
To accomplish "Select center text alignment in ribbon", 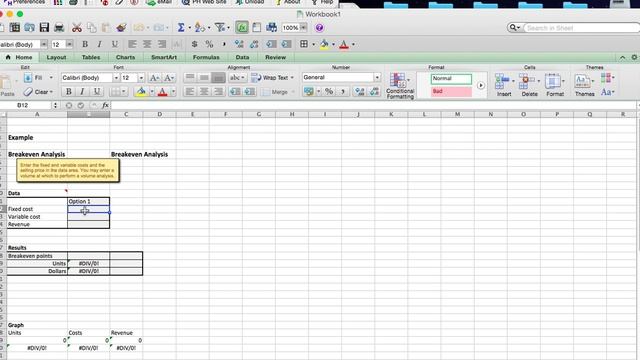I will (204, 92).
